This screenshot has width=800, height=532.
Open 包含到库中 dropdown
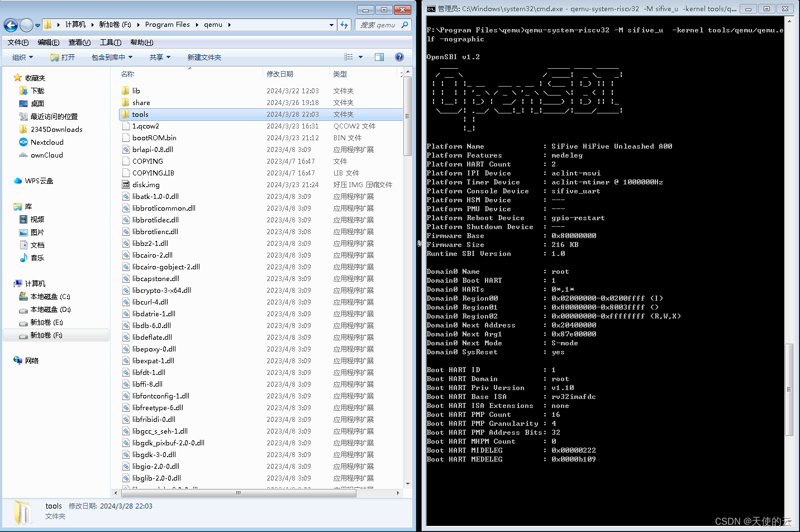point(112,57)
